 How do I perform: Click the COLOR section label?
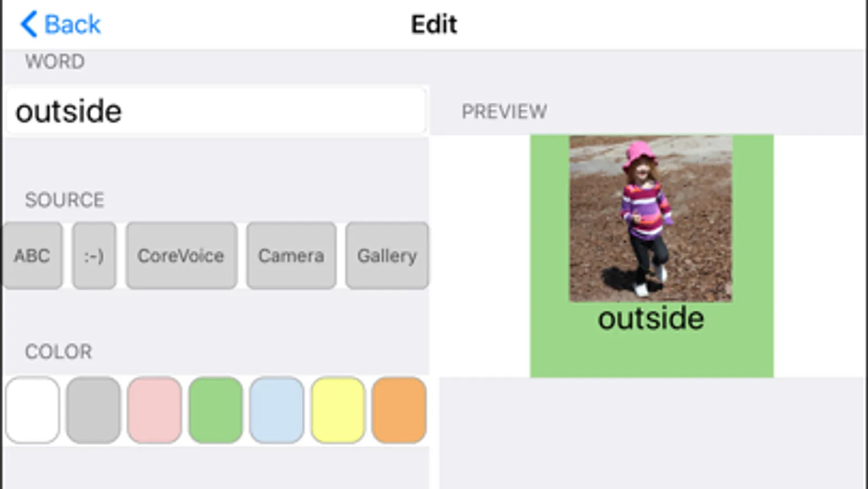point(58,352)
